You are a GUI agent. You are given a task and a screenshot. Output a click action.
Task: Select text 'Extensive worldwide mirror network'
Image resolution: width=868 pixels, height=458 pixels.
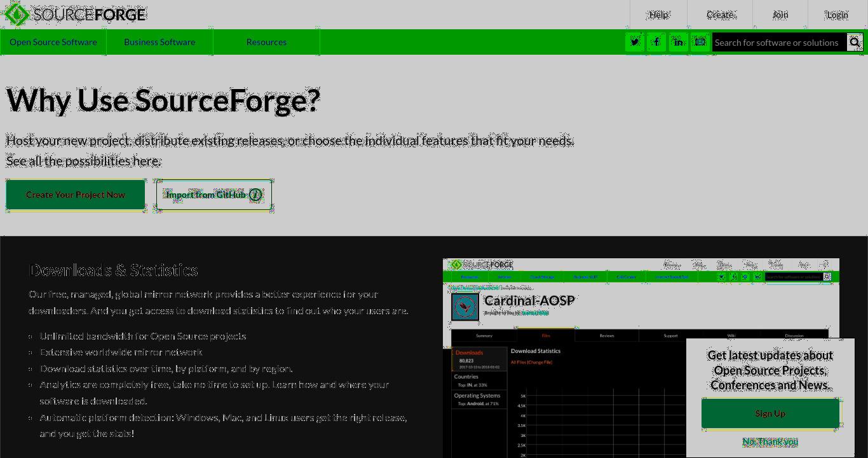(121, 352)
